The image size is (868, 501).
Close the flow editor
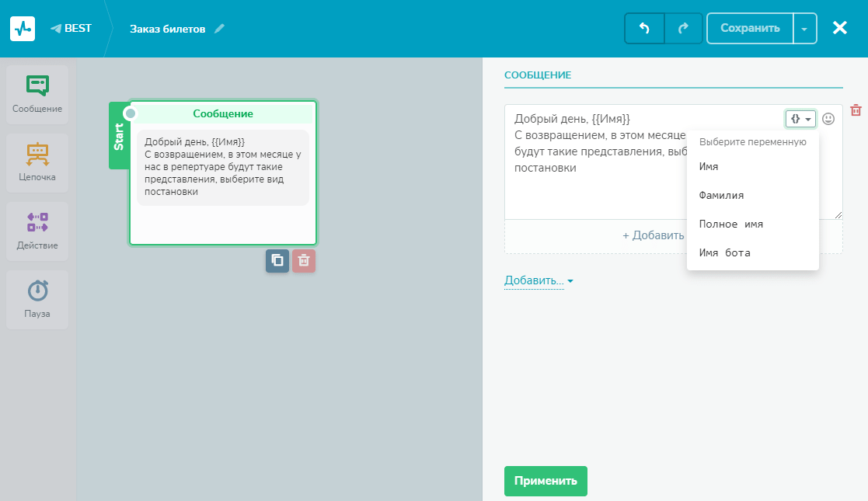click(840, 28)
